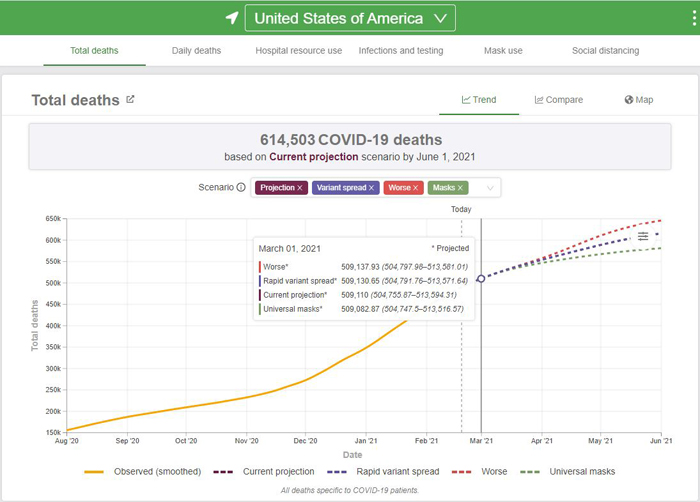
Task: Toggle Universal masks legend entry
Action: tap(567, 472)
